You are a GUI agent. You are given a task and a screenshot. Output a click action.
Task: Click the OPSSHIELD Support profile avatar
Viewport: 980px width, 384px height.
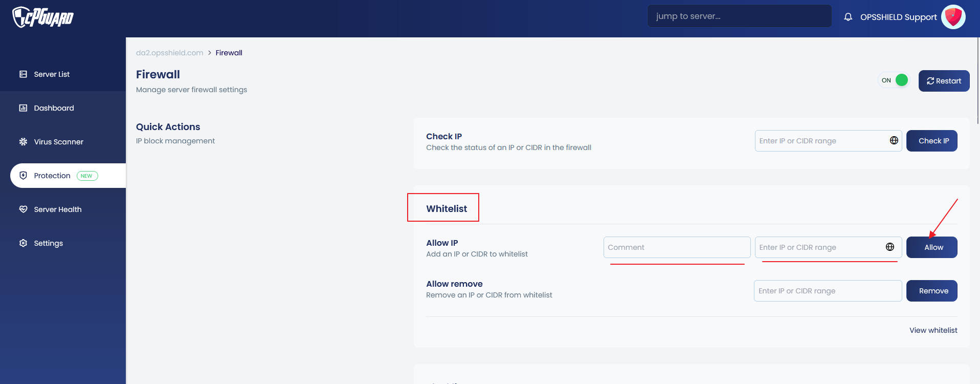(x=953, y=17)
